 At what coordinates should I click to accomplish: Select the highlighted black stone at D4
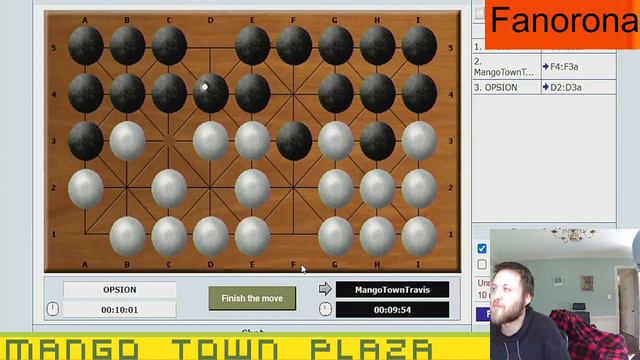[x=211, y=93]
